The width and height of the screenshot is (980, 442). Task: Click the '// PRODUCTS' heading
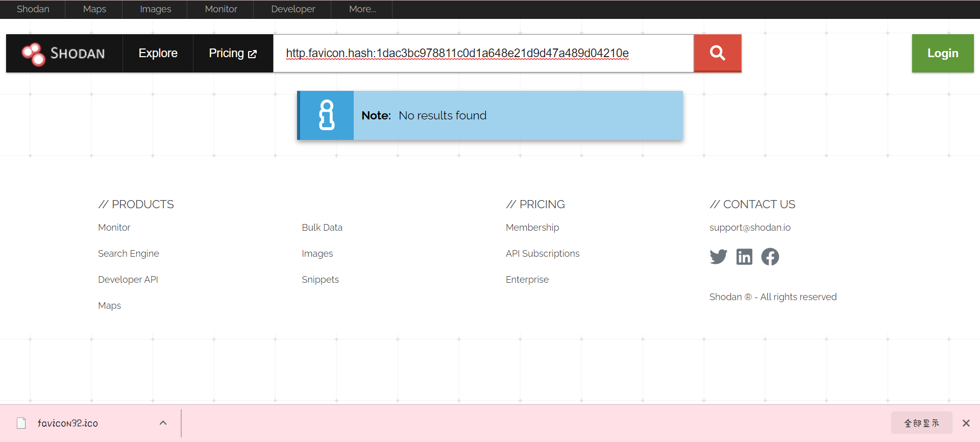point(136,204)
